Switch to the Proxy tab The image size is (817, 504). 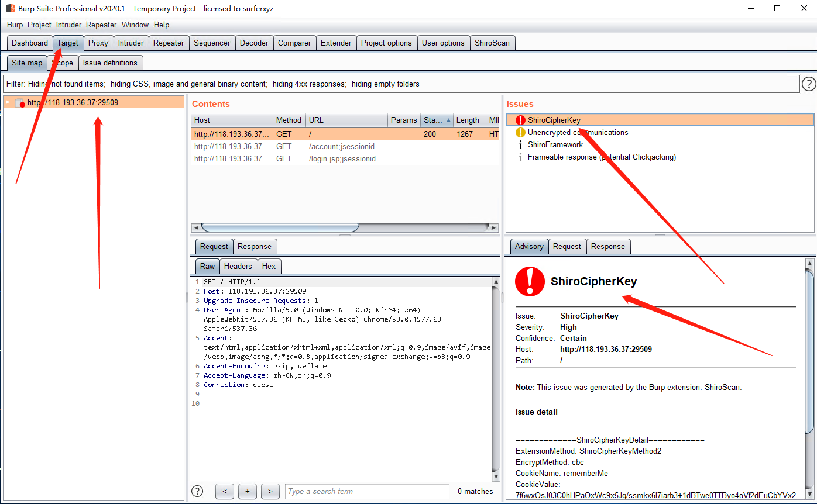tap(98, 43)
